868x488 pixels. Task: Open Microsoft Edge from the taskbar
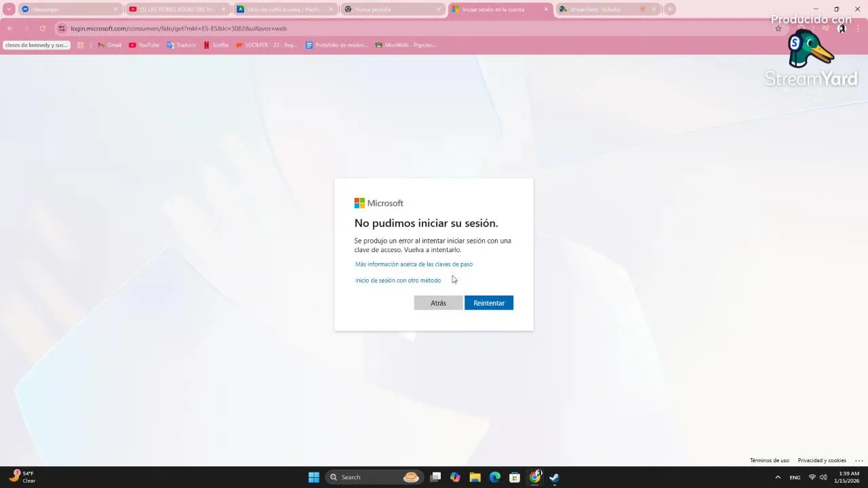pos(495,477)
